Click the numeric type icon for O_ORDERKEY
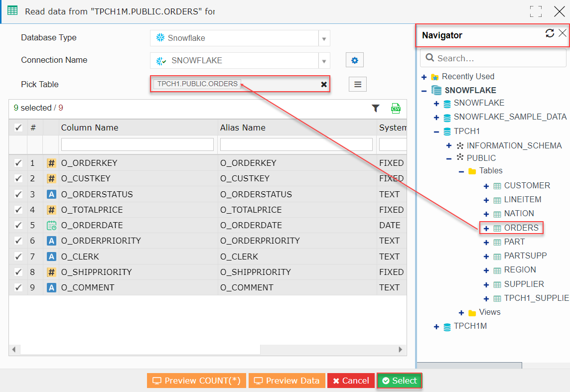 click(51, 163)
